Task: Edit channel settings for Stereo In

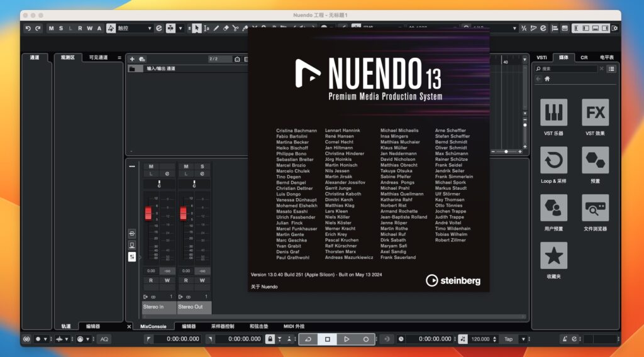Action: [167, 174]
